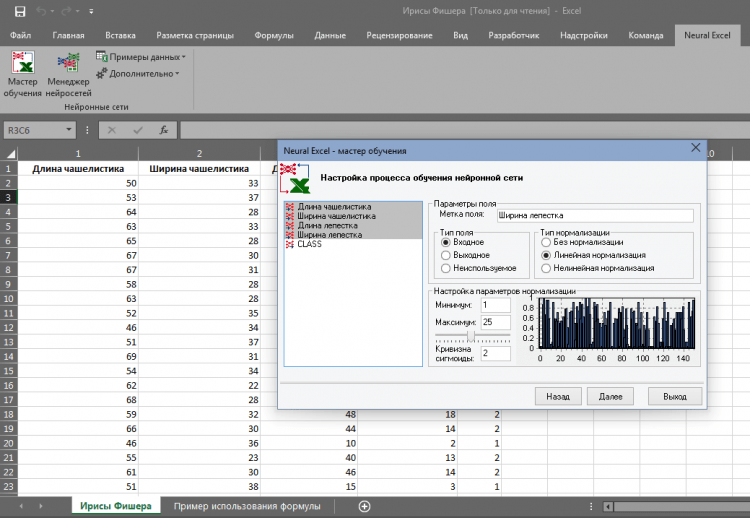This screenshot has width=750, height=518.
Task: Choose Нелинейная нормализация radio option
Action: pos(546,268)
